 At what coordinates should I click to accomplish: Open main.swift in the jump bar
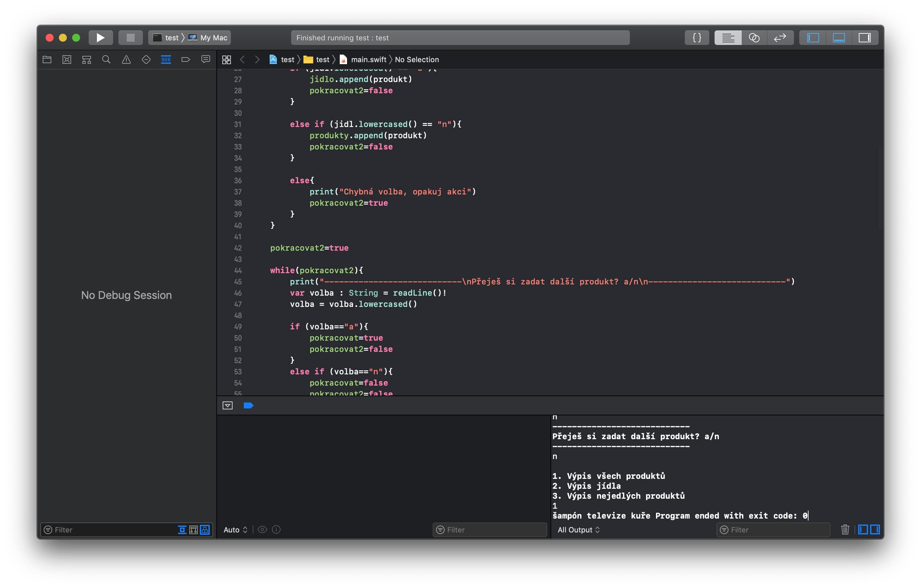pyautogui.click(x=363, y=59)
